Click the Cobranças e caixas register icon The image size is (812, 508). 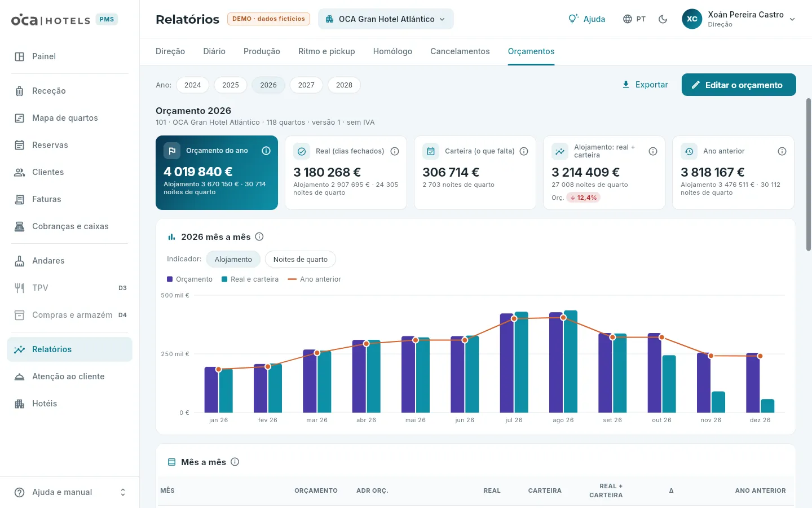(x=19, y=226)
